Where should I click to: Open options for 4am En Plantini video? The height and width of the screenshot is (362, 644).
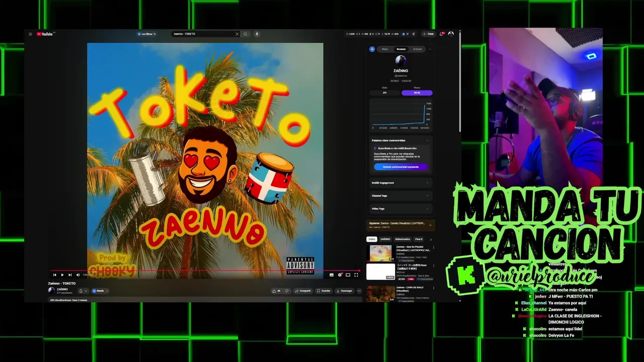[x=433, y=248]
